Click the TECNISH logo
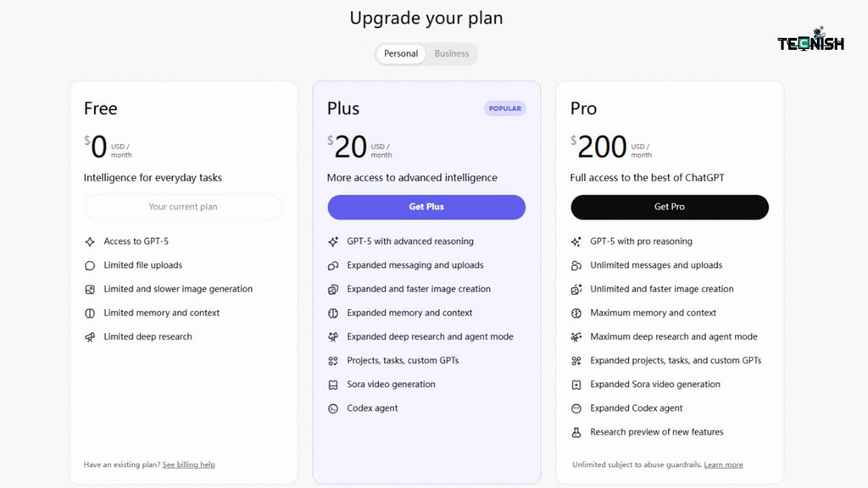868x488 pixels. click(x=810, y=41)
